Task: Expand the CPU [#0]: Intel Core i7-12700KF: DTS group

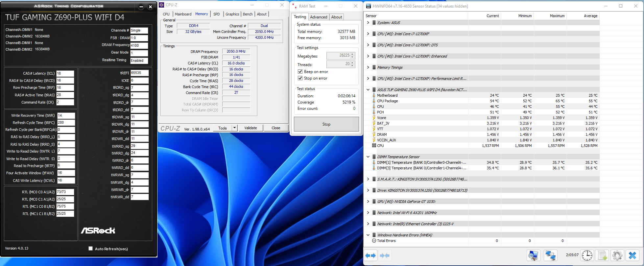Action: click(x=368, y=45)
